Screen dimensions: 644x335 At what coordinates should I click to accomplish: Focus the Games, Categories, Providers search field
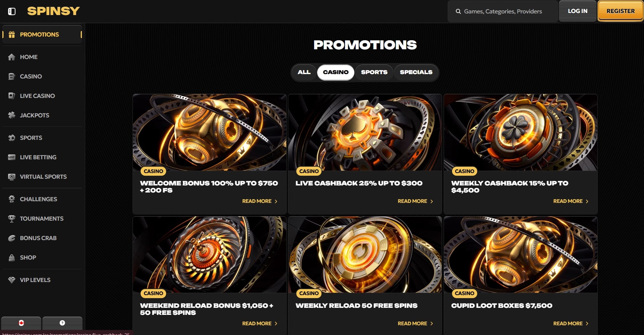tap(503, 11)
